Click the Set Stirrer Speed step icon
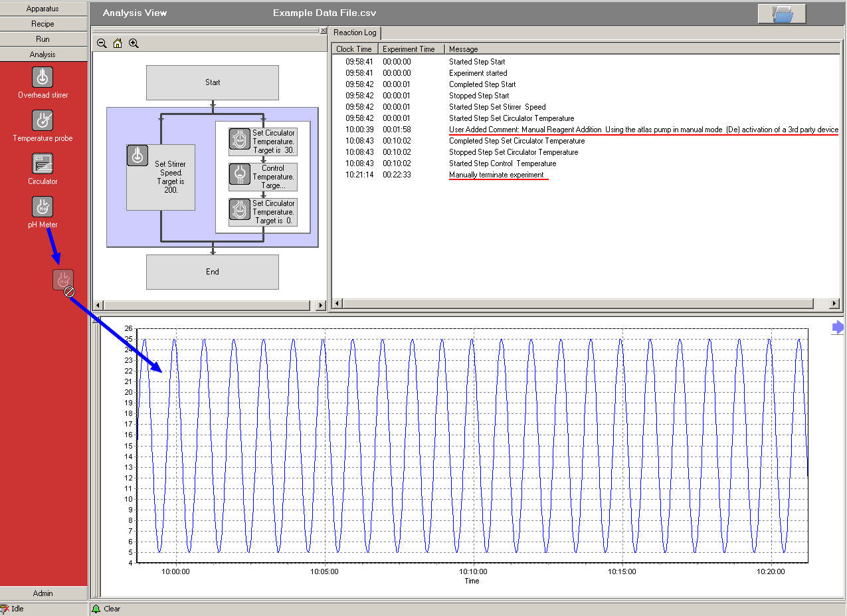 tap(138, 155)
